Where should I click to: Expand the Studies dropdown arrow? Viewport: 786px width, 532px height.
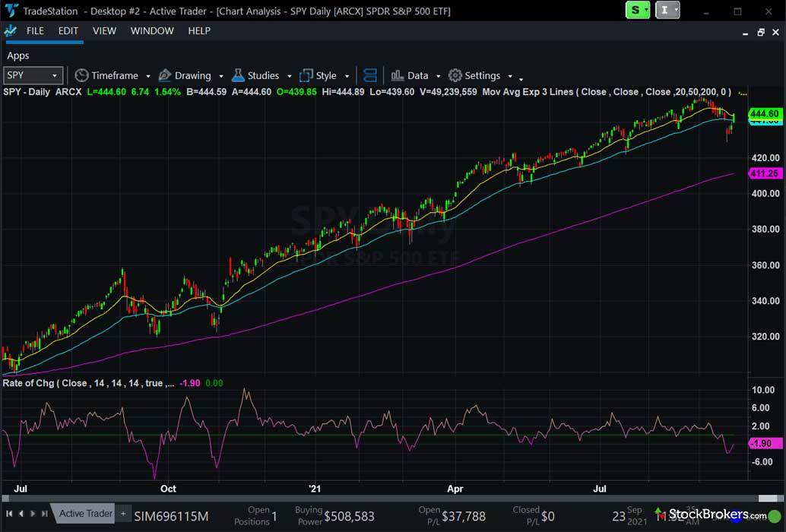287,76
